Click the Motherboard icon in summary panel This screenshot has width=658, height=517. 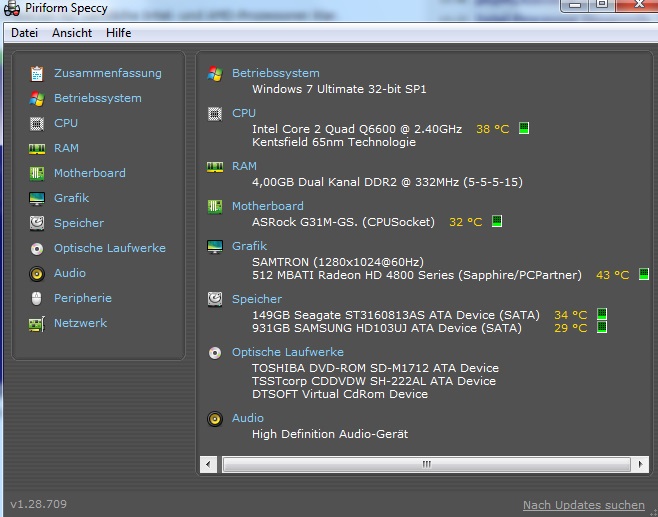coord(215,206)
